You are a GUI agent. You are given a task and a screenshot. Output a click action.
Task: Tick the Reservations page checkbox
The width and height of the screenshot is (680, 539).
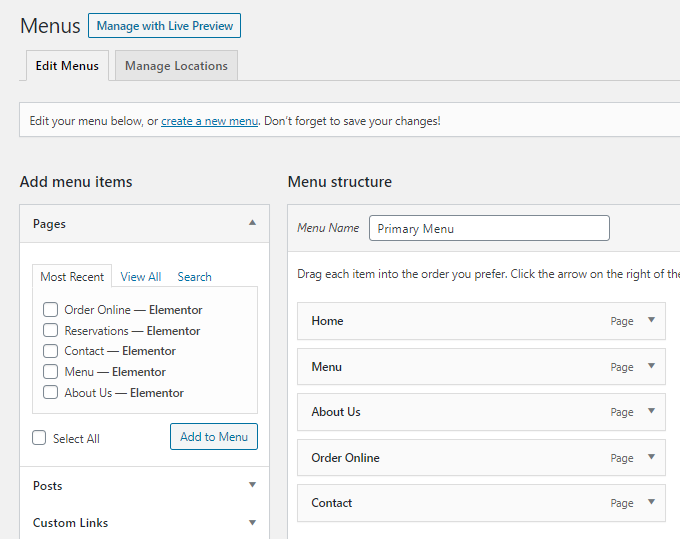tap(50, 331)
